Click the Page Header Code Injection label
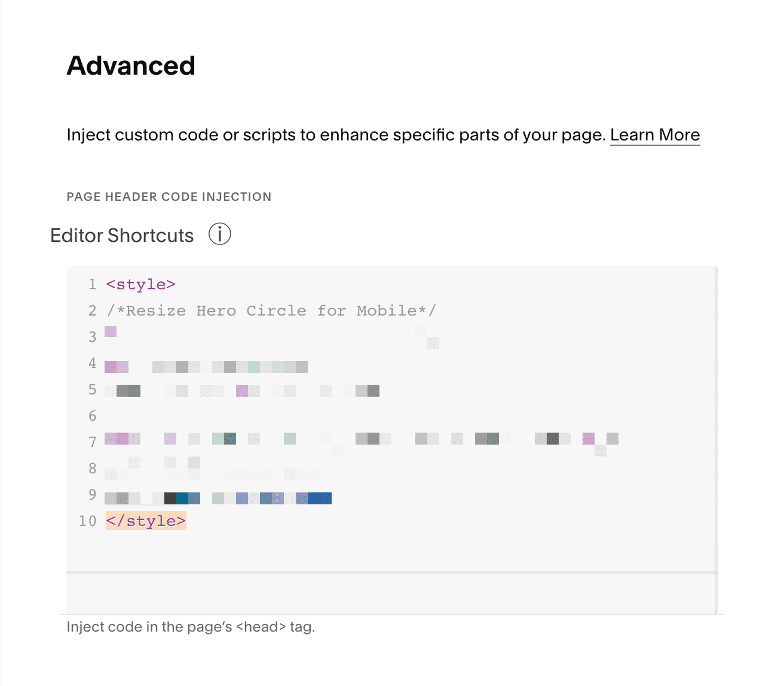This screenshot has height=686, width=784. click(x=169, y=197)
